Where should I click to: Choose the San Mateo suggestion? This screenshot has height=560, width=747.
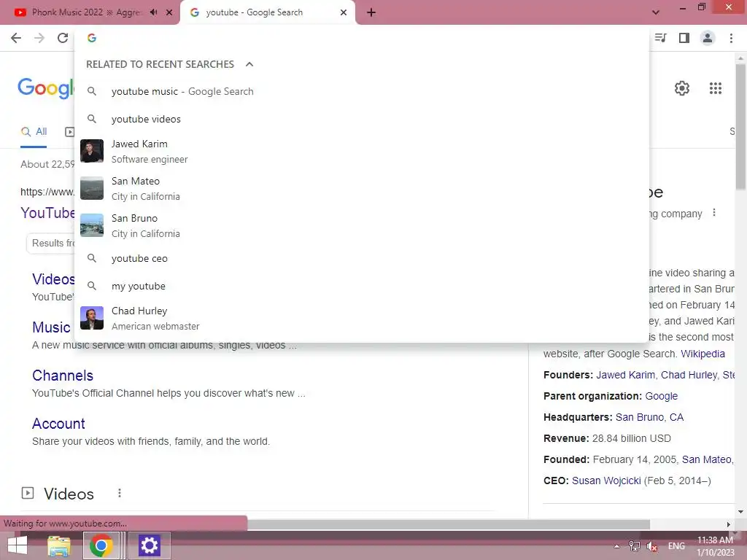point(362,189)
